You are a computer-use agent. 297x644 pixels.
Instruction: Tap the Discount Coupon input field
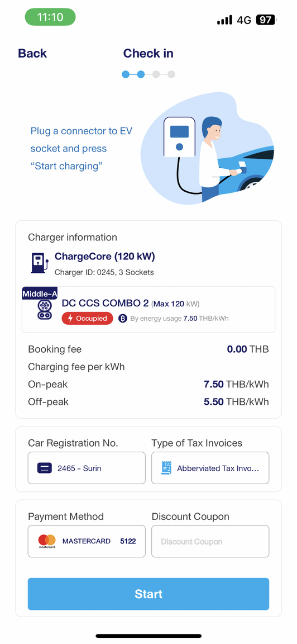pyautogui.click(x=210, y=541)
